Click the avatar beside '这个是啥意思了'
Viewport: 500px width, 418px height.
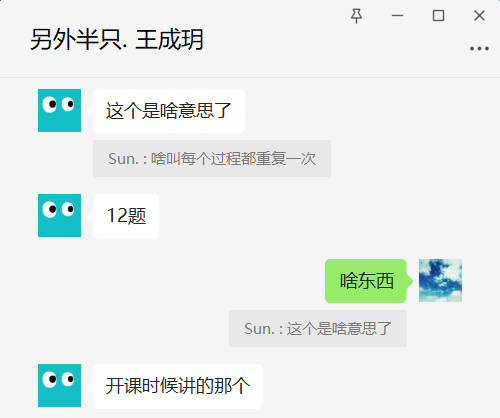click(x=59, y=110)
